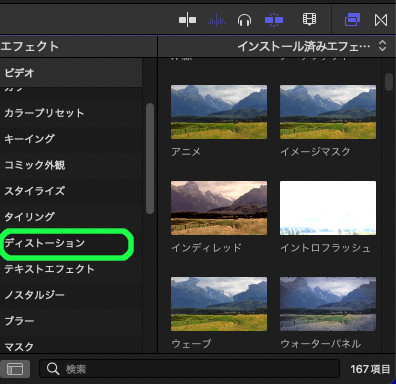This screenshot has width=396, height=384.
Task: Select the コミック外観 category
Action: point(71,165)
